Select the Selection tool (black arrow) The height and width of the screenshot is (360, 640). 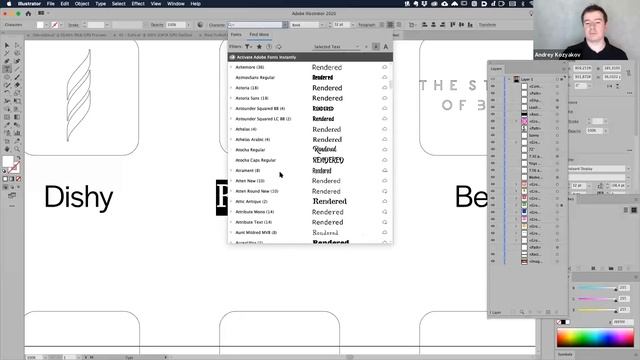tap(7, 45)
